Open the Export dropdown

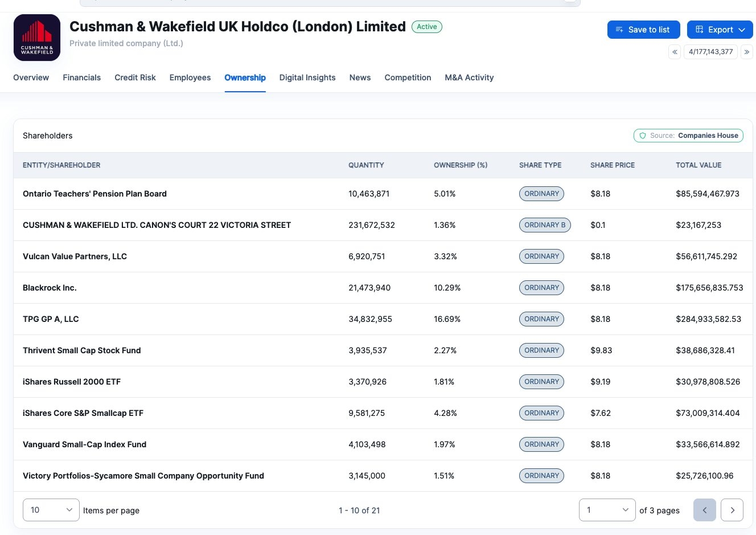tap(720, 30)
